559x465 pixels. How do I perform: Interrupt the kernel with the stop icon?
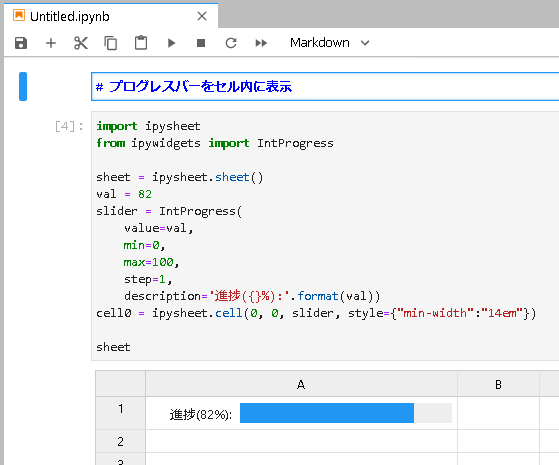click(201, 43)
